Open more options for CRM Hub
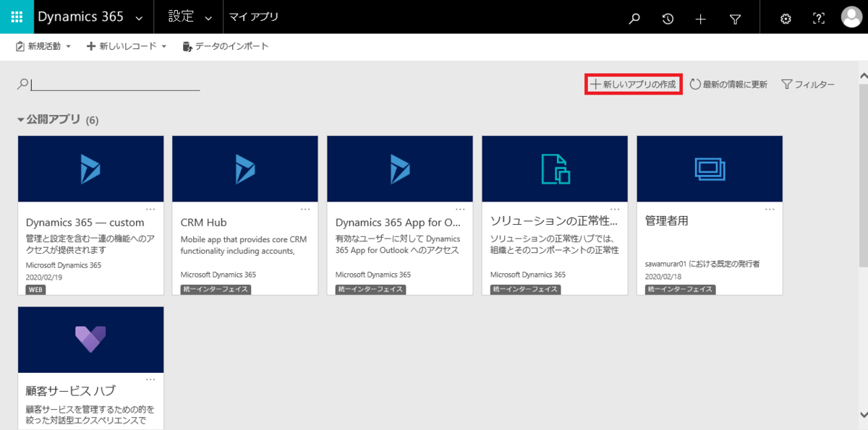Screen dimensions: 868x430 pos(305,209)
